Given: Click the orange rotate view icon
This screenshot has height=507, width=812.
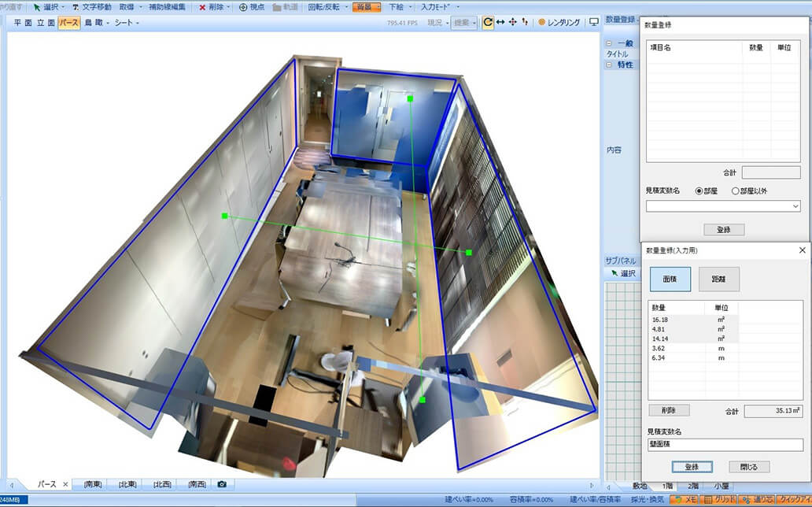Looking at the screenshot, I should (x=488, y=23).
